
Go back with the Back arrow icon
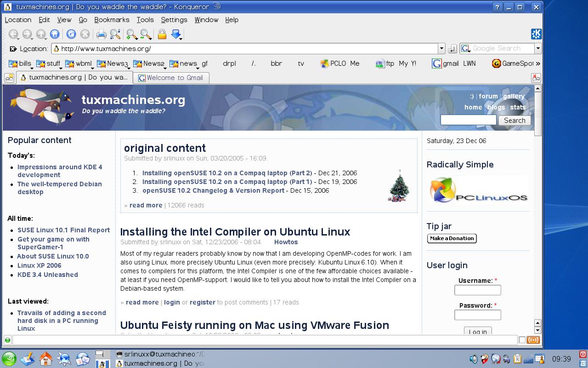coord(13,34)
